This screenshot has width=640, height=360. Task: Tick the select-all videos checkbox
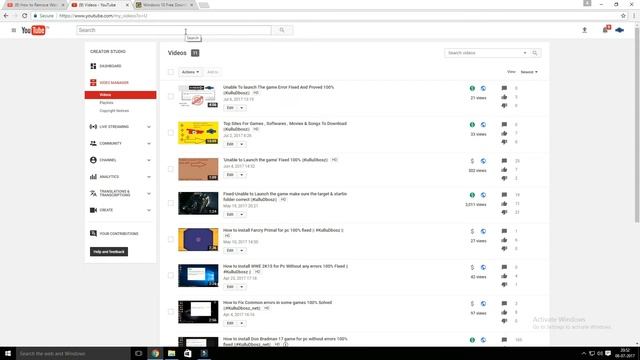pyautogui.click(x=171, y=72)
